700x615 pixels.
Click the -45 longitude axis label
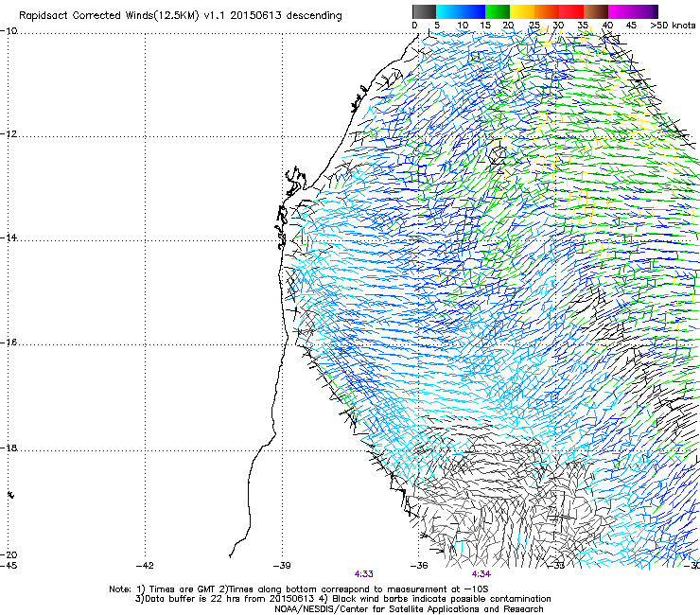pyautogui.click(x=9, y=566)
